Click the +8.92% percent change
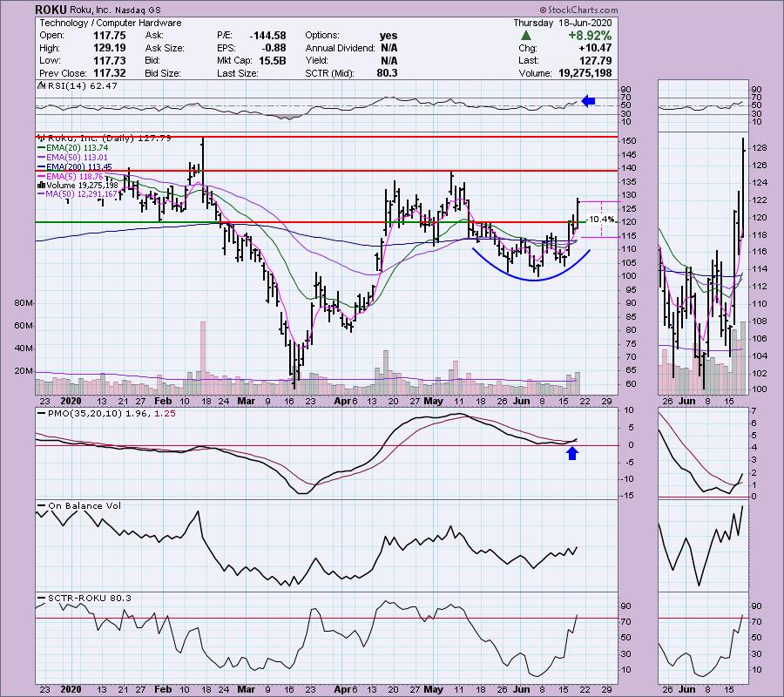Viewport: 784px width, 697px height. [x=590, y=36]
